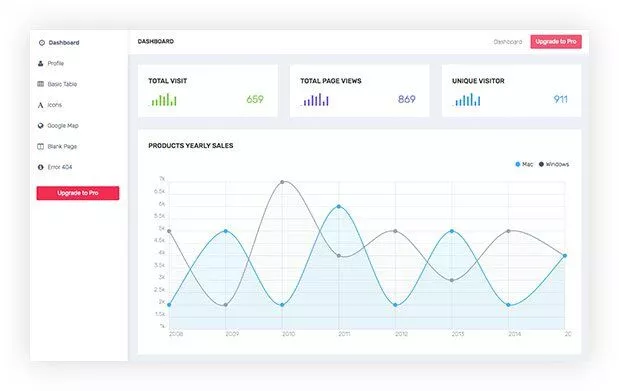Open the Profile sidebar menu item
The height and width of the screenshot is (391, 619).
coord(56,63)
